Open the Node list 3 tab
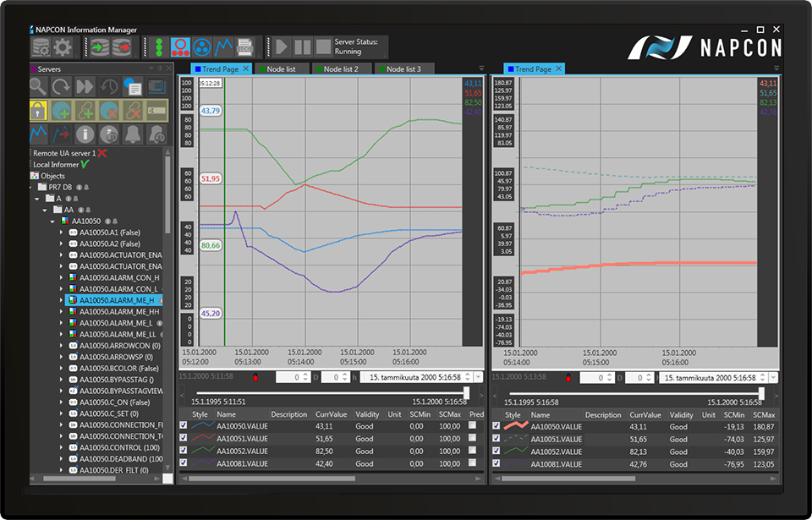The height and width of the screenshot is (520, 812). (403, 68)
